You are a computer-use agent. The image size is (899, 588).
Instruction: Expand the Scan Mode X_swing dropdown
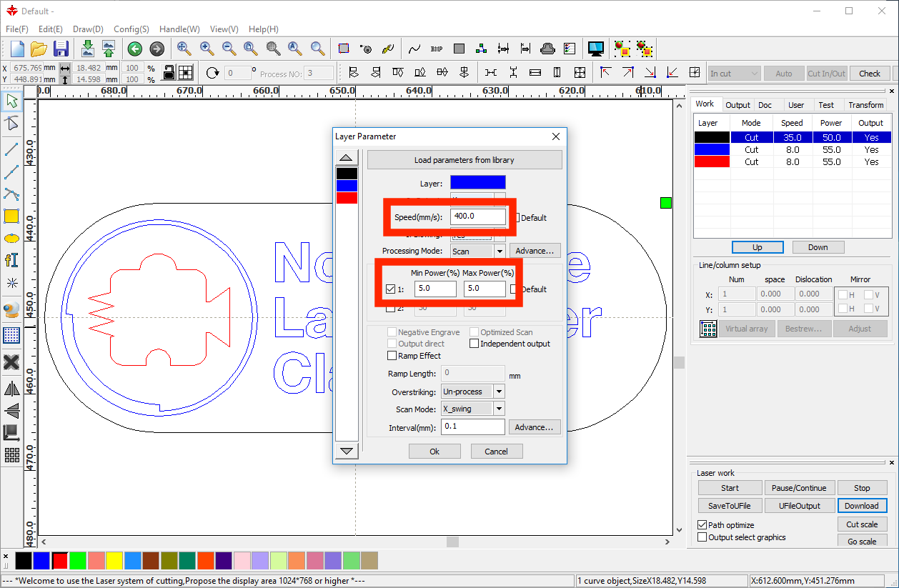pyautogui.click(x=499, y=409)
